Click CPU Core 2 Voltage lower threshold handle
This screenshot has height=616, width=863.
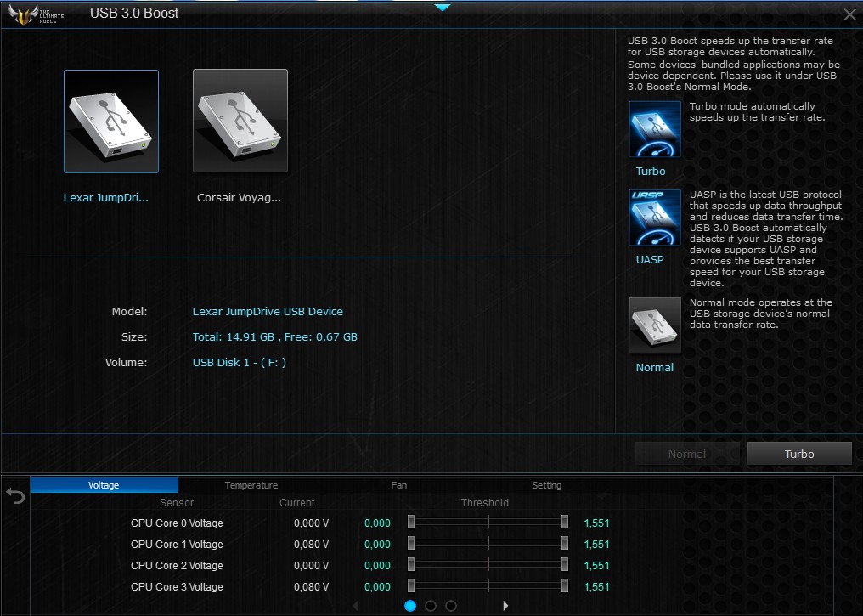[x=411, y=565]
